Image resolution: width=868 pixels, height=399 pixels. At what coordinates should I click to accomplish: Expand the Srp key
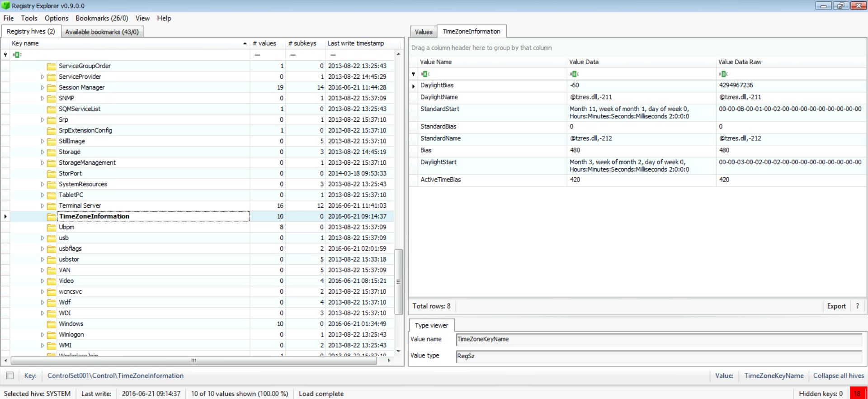(x=42, y=120)
